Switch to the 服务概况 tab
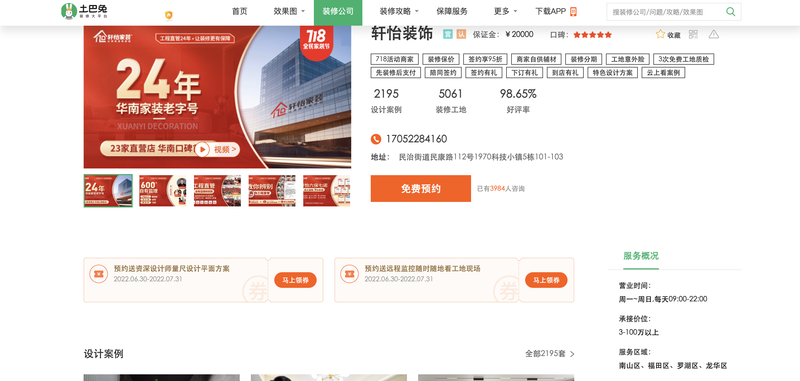 point(641,256)
